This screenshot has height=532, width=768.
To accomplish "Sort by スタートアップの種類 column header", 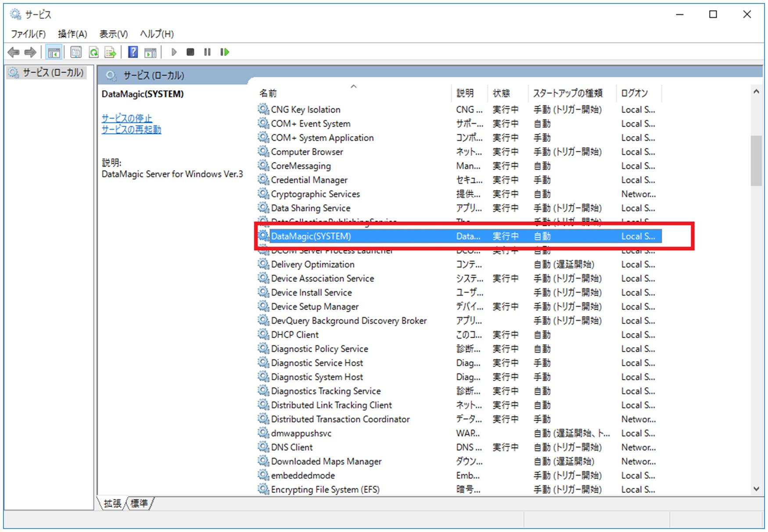I will coord(567,93).
